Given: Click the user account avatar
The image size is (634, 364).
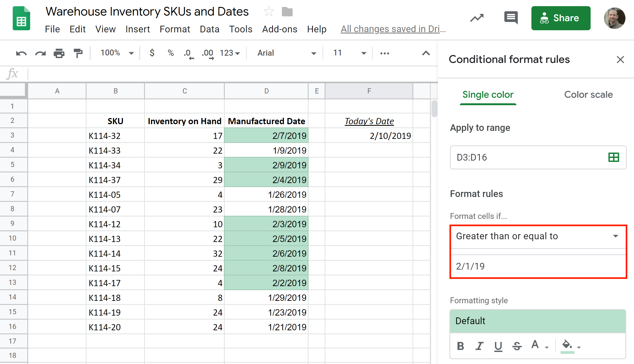Looking at the screenshot, I should point(615,18).
